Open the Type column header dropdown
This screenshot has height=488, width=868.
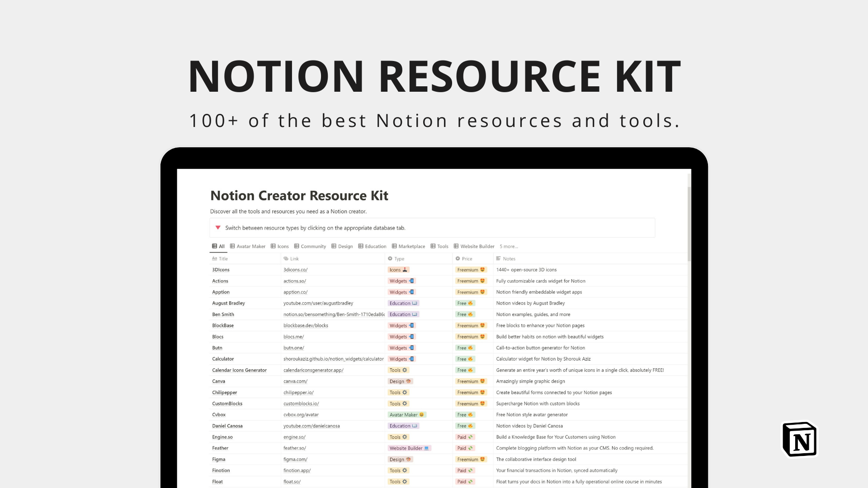(x=397, y=258)
